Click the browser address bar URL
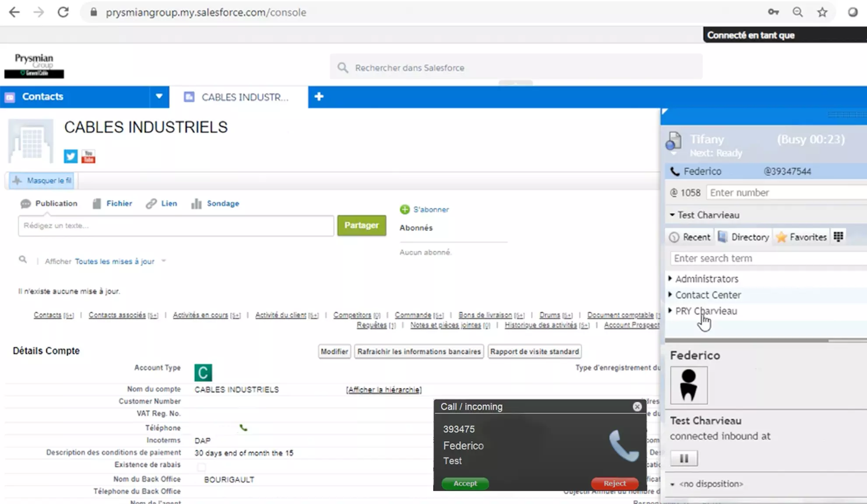This screenshot has height=504, width=867. pos(206,12)
